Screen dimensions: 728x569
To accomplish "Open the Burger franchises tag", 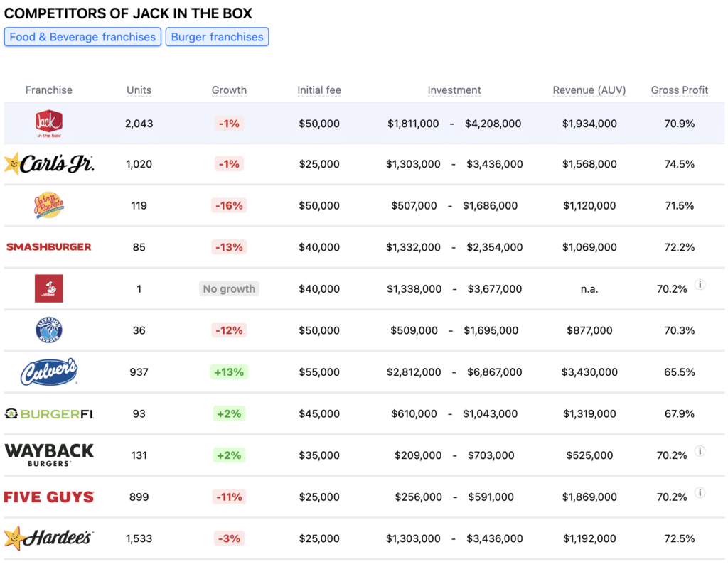I will coord(218,37).
